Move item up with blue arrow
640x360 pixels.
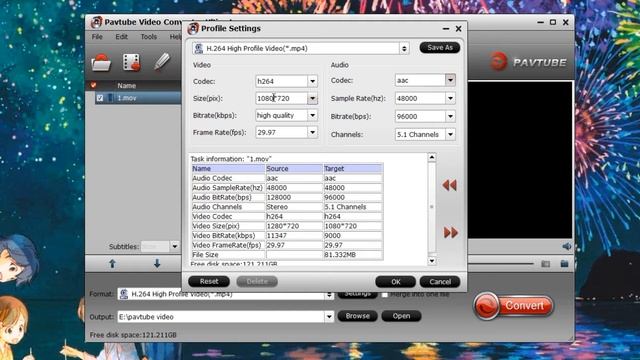click(112, 264)
